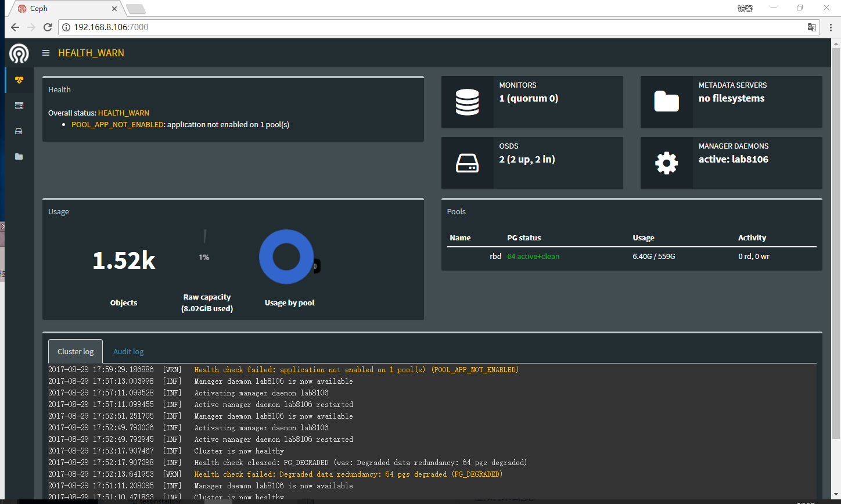The width and height of the screenshot is (841, 504).
Task: Click the blue Usage by pool donut chart
Action: click(x=286, y=257)
